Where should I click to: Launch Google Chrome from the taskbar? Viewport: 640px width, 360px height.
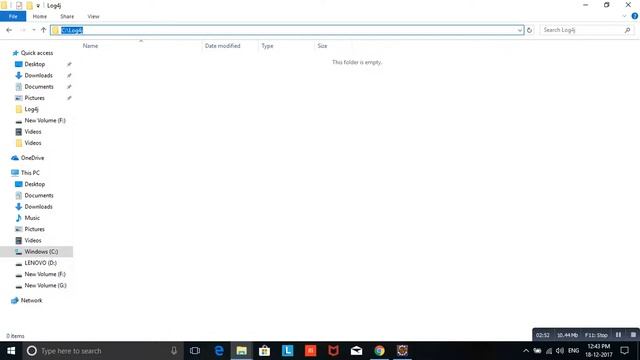[379, 351]
